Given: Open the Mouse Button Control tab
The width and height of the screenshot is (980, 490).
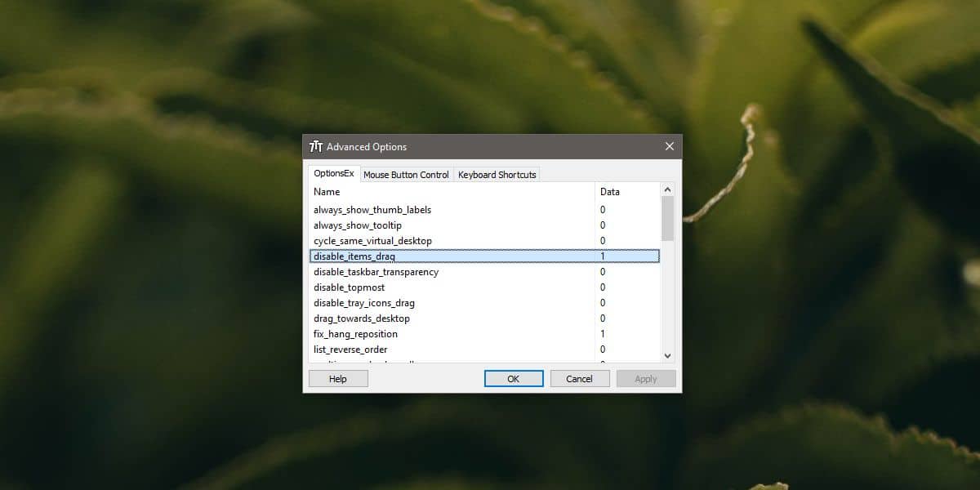Looking at the screenshot, I should tap(406, 175).
